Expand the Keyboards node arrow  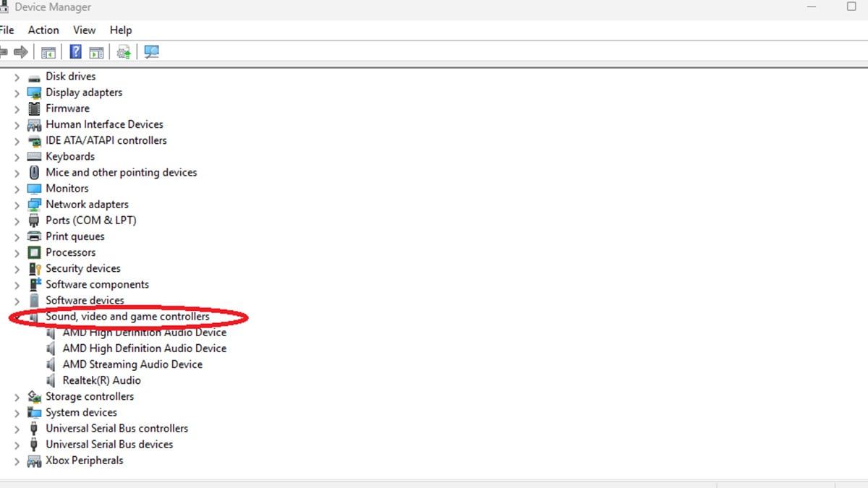coord(17,156)
